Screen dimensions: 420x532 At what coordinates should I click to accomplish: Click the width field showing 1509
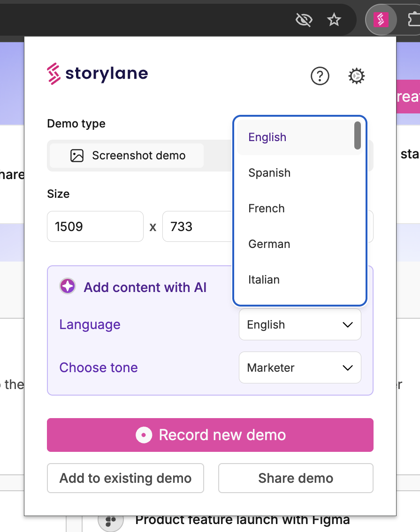[95, 227]
